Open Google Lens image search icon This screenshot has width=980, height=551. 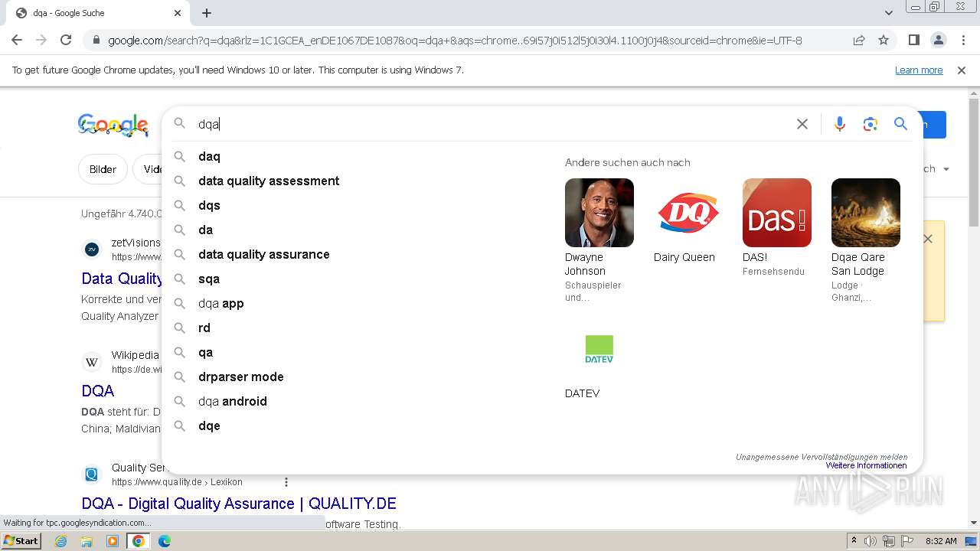pyautogui.click(x=870, y=124)
